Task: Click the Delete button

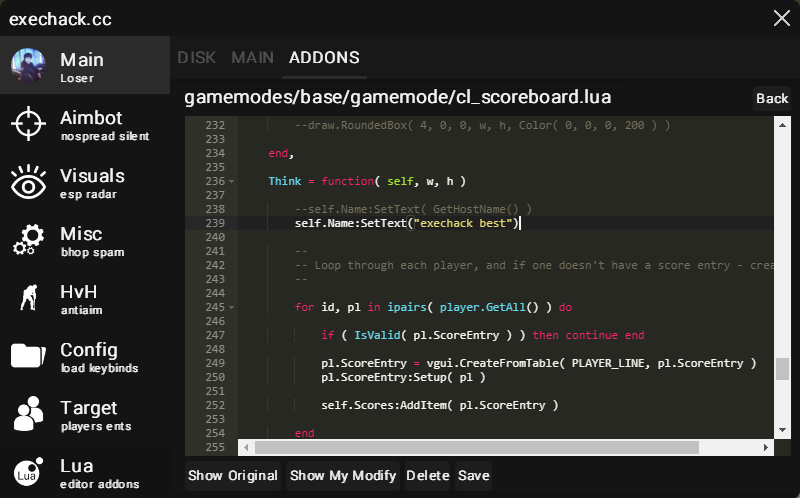Action: pyautogui.click(x=428, y=476)
